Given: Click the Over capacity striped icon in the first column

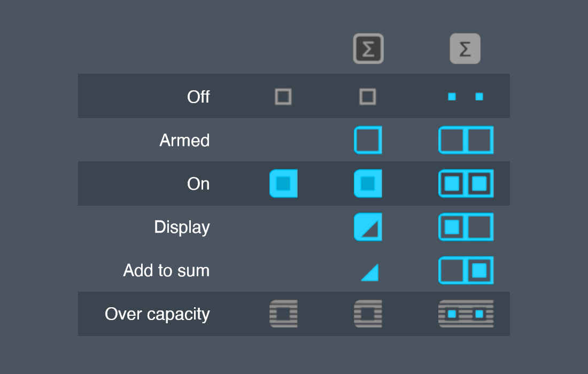Looking at the screenshot, I should pos(283,314).
